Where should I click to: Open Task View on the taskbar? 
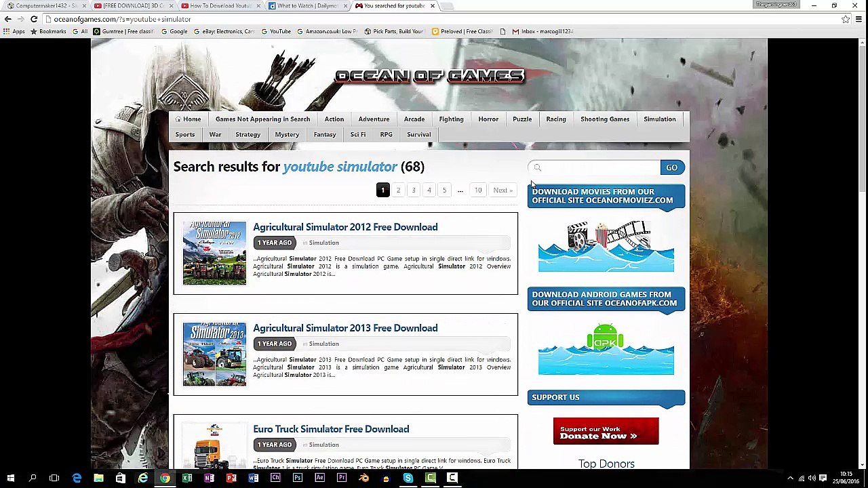point(54,479)
